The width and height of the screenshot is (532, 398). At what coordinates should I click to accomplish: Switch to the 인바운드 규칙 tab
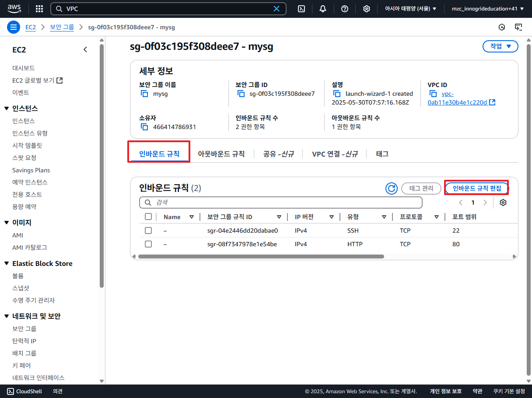[x=159, y=154]
